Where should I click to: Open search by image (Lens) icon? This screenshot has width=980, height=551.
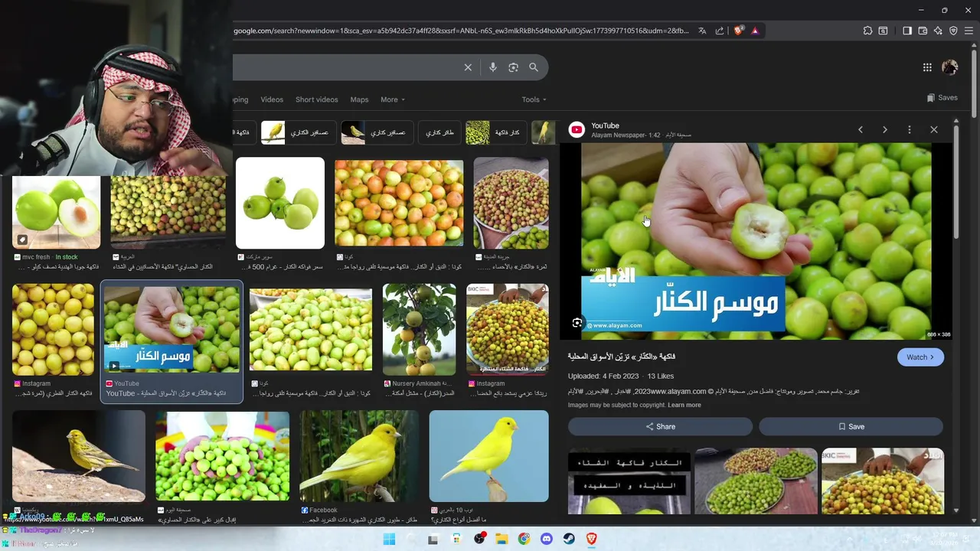[x=513, y=67]
